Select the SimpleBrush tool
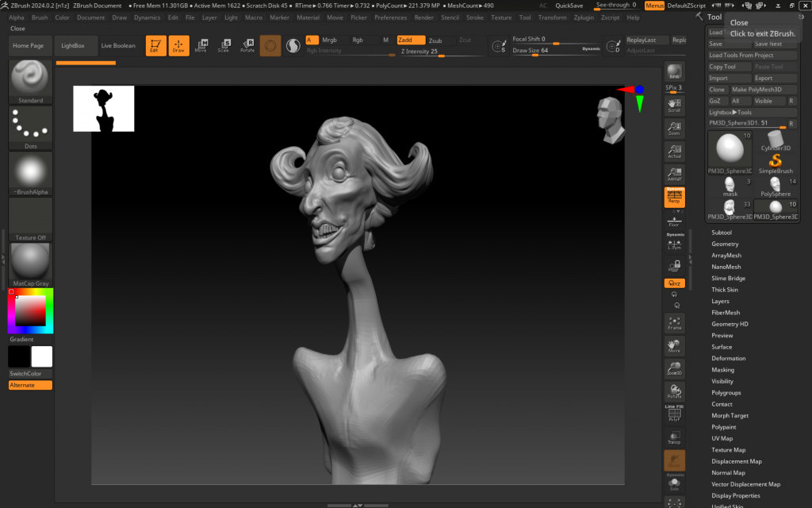Viewport: 812px width, 508px height. click(x=776, y=164)
